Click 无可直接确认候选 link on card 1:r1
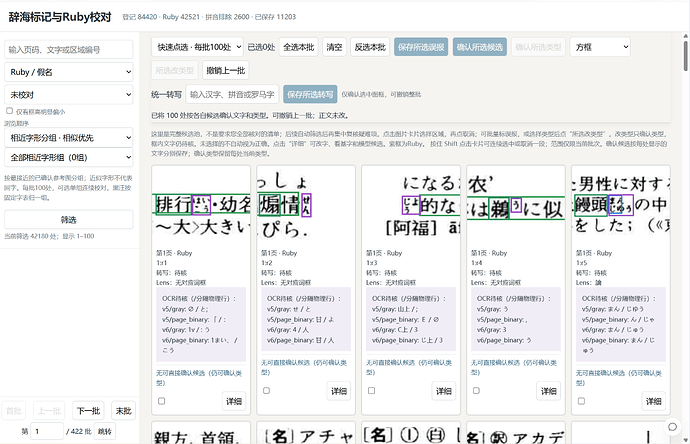690x444 pixels. point(199,378)
